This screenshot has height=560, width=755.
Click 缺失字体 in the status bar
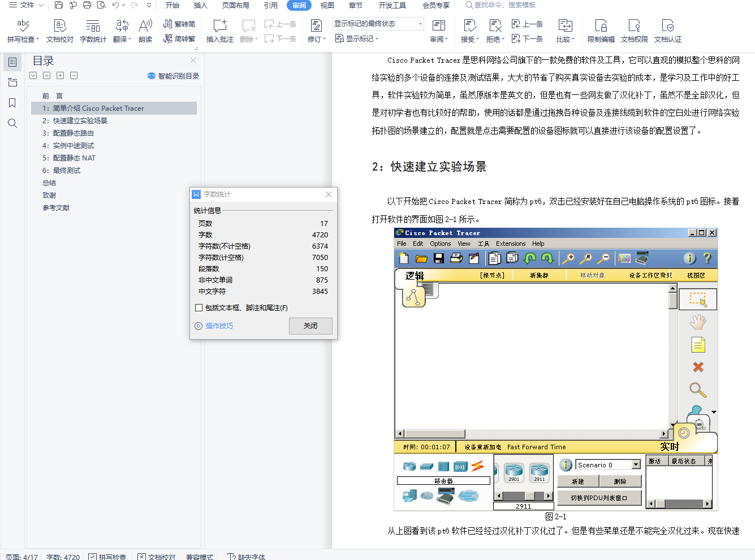click(x=247, y=557)
